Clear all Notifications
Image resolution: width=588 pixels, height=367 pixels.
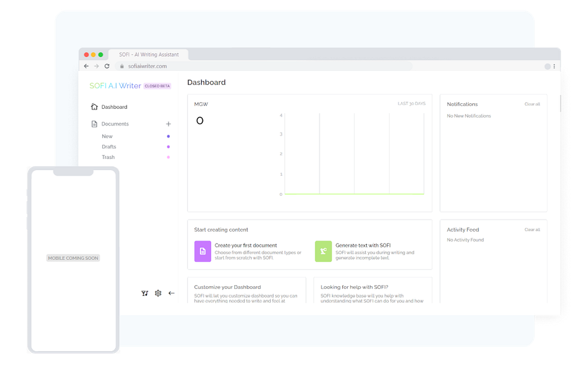532,104
